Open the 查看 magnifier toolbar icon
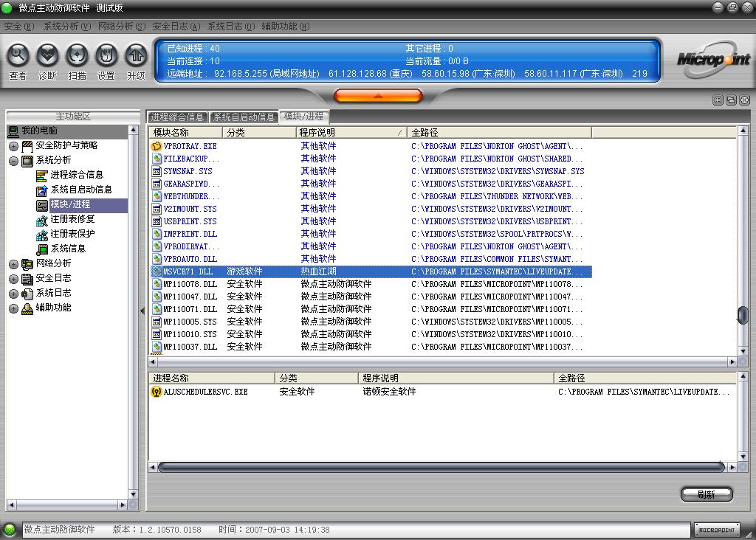This screenshot has width=756, height=540. [18, 56]
